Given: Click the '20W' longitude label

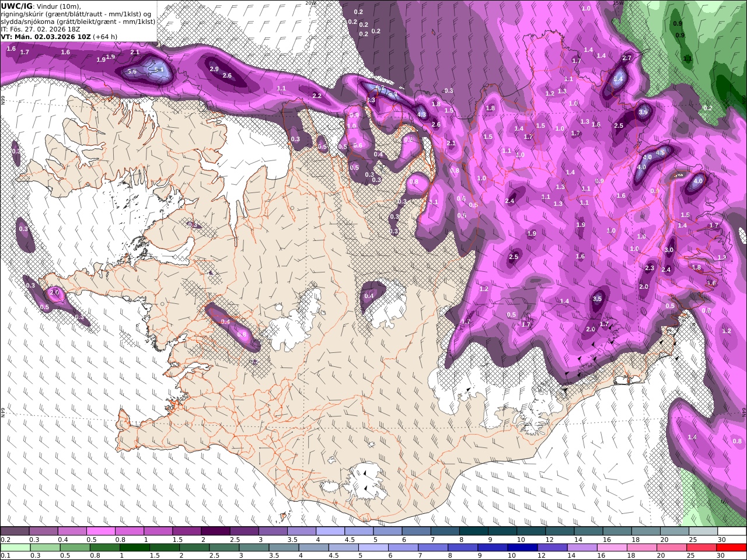Looking at the screenshot, I should click(x=310, y=3).
